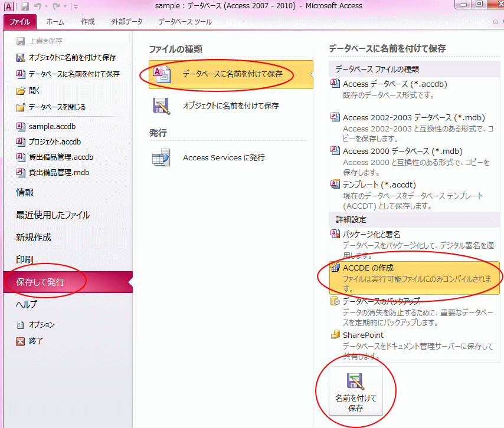Click the 上書き保存 floppy icon

point(21,41)
